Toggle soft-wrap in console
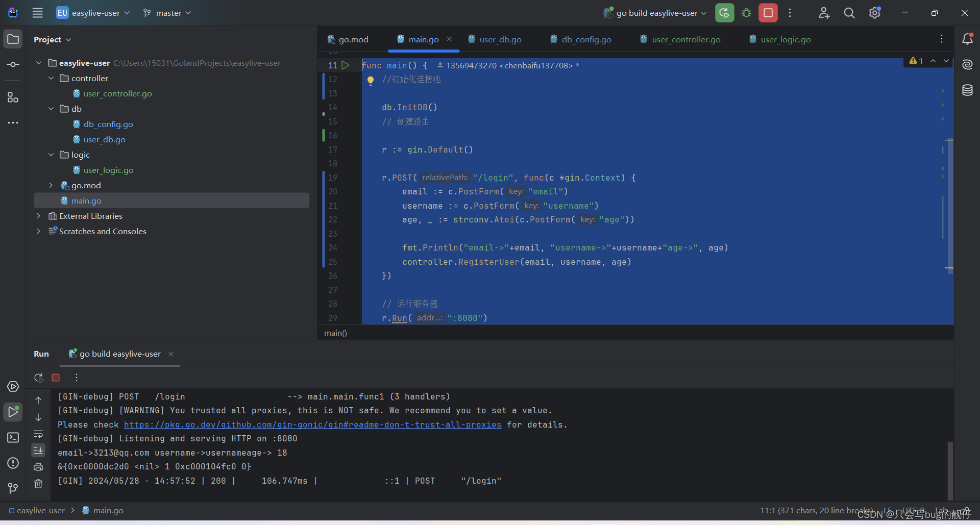Screen dimensions: 980x525 pyautogui.click(x=38, y=434)
